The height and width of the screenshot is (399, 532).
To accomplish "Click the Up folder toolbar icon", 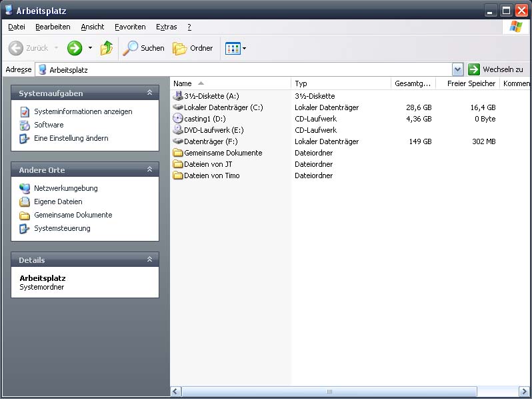I will point(106,48).
